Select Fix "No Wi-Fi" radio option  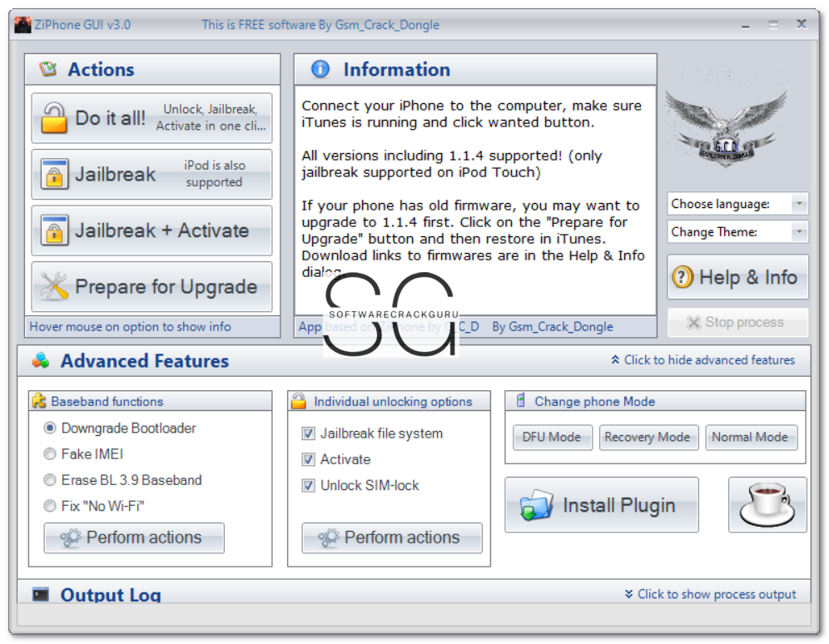50,506
